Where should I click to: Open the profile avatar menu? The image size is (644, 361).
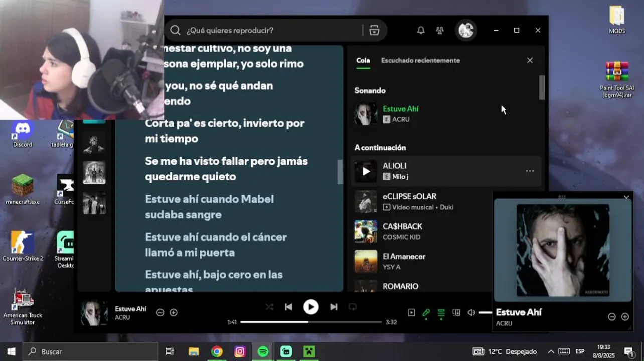(466, 30)
